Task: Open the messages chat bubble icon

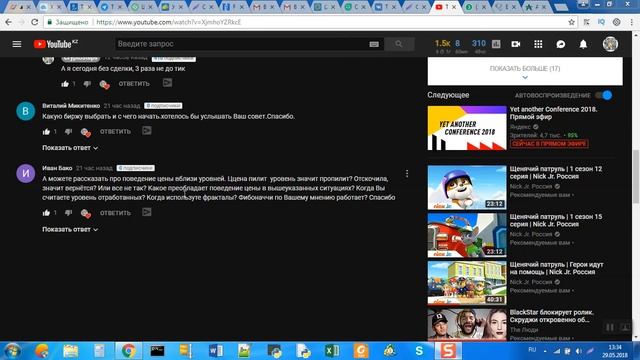Action: point(561,44)
